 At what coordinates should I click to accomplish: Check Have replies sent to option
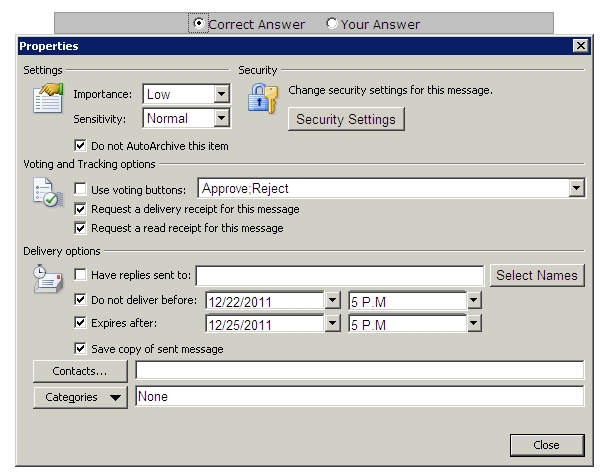pyautogui.click(x=80, y=275)
